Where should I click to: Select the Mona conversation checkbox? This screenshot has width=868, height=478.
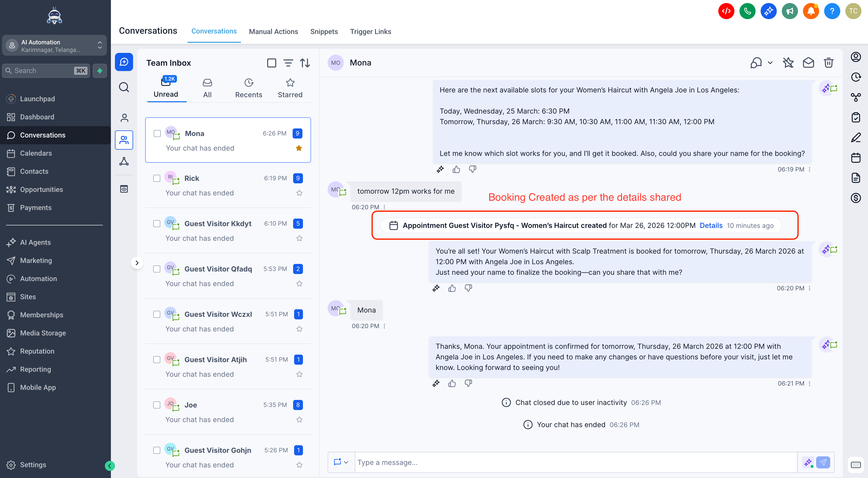(157, 133)
